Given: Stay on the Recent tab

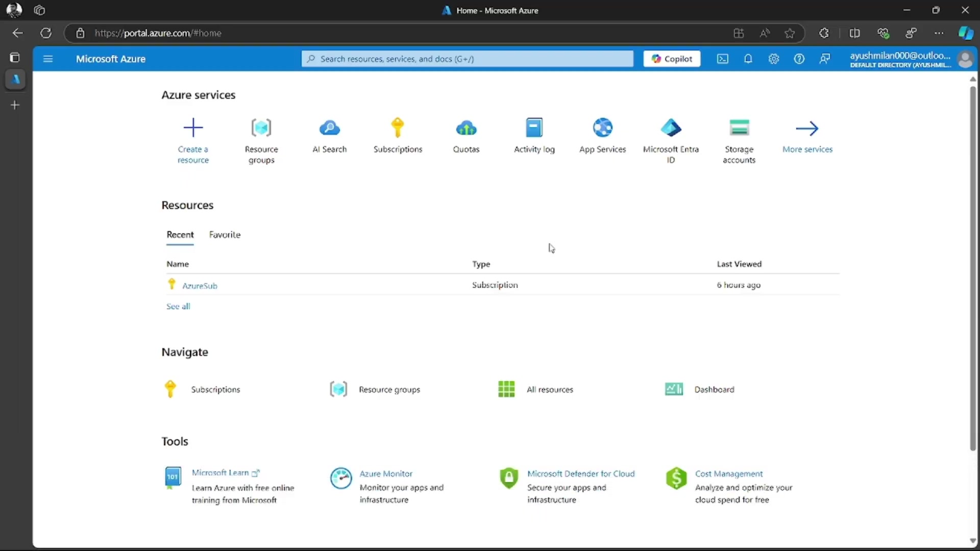Looking at the screenshot, I should [x=180, y=235].
